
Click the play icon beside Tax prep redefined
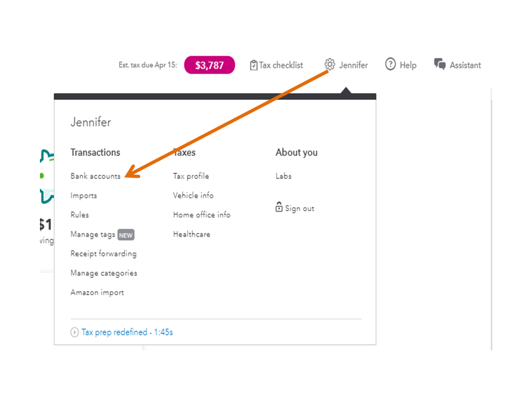pyautogui.click(x=75, y=332)
